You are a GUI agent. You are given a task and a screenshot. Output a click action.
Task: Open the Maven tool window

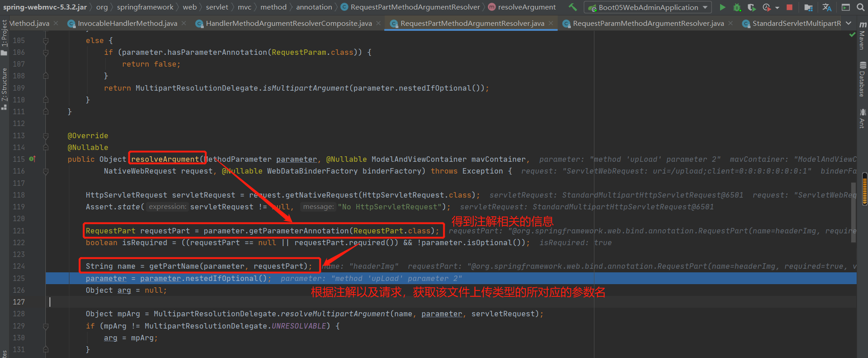(863, 37)
